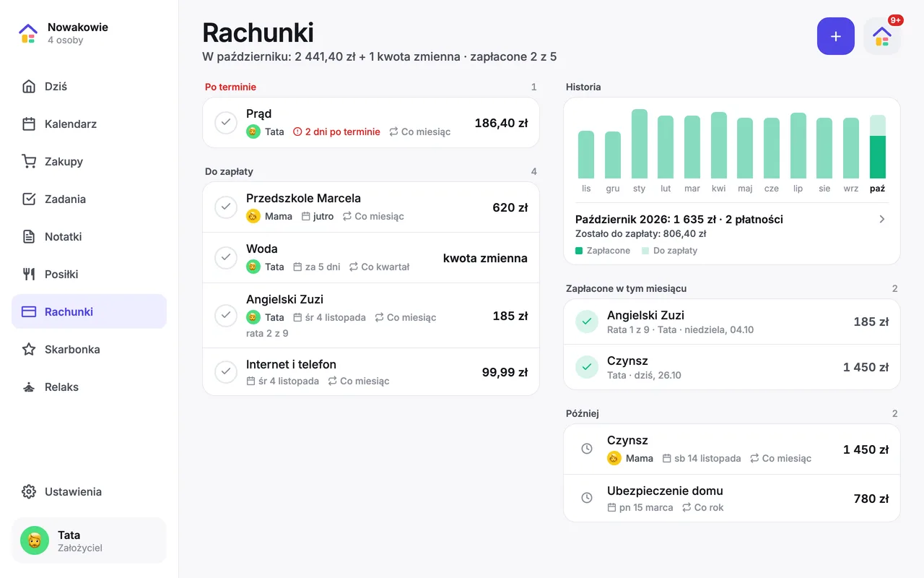Click the Zapłacone legend swatch
This screenshot has width=924, height=578.
(x=579, y=251)
